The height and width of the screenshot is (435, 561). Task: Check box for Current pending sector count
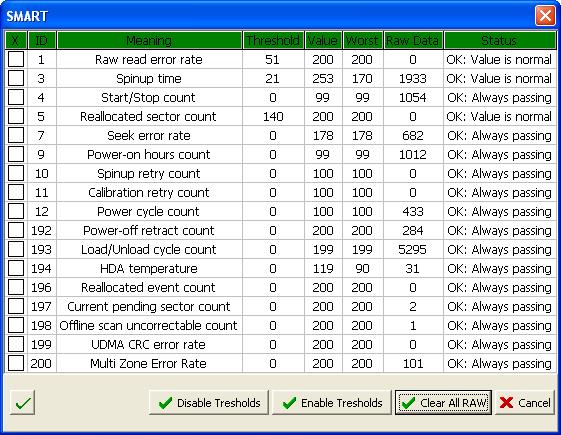pos(16,306)
